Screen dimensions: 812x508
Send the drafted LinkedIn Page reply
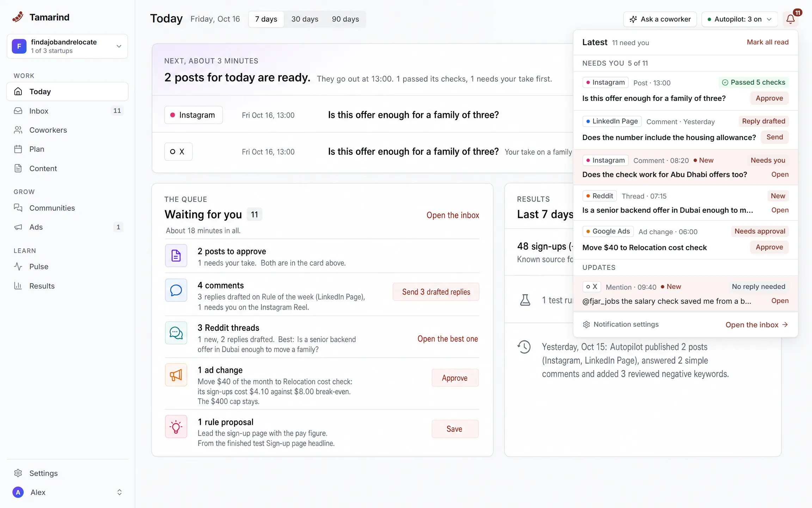(x=775, y=137)
